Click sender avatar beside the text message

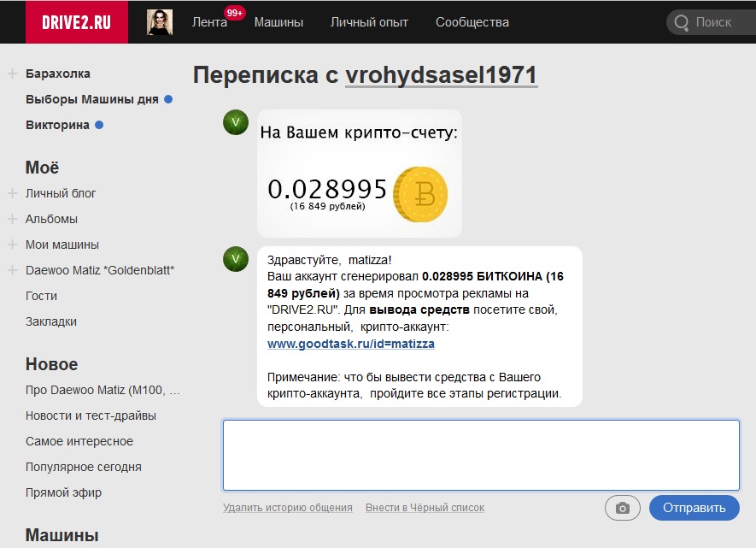click(x=235, y=259)
